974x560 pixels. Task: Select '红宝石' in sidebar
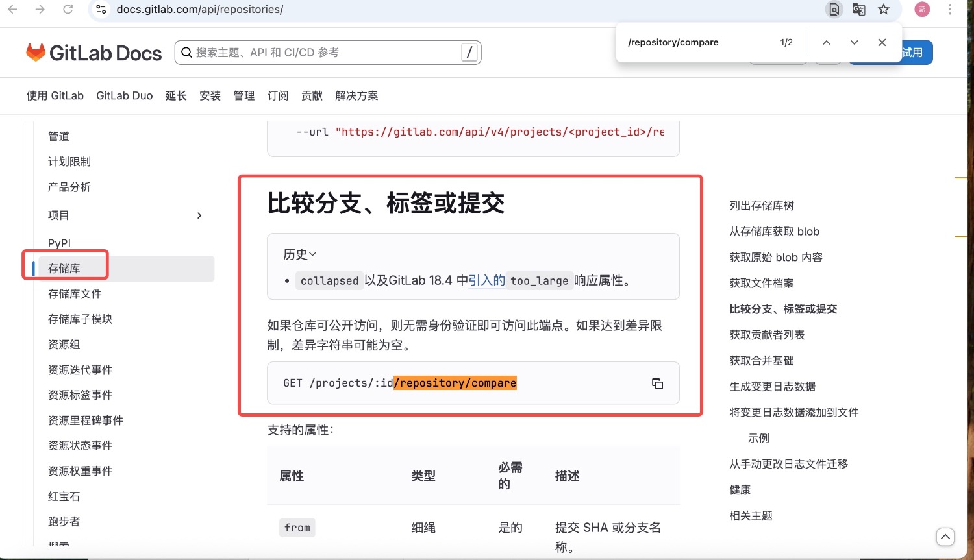tap(64, 496)
